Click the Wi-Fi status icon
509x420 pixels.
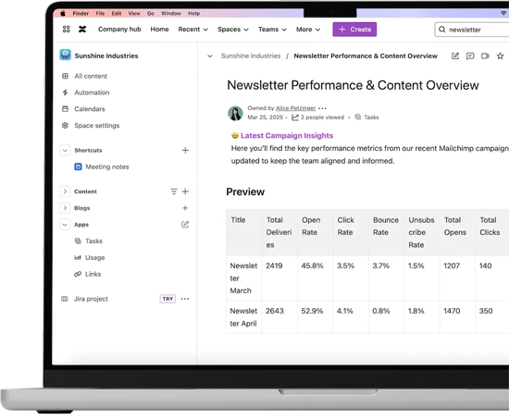pyautogui.click(x=503, y=13)
